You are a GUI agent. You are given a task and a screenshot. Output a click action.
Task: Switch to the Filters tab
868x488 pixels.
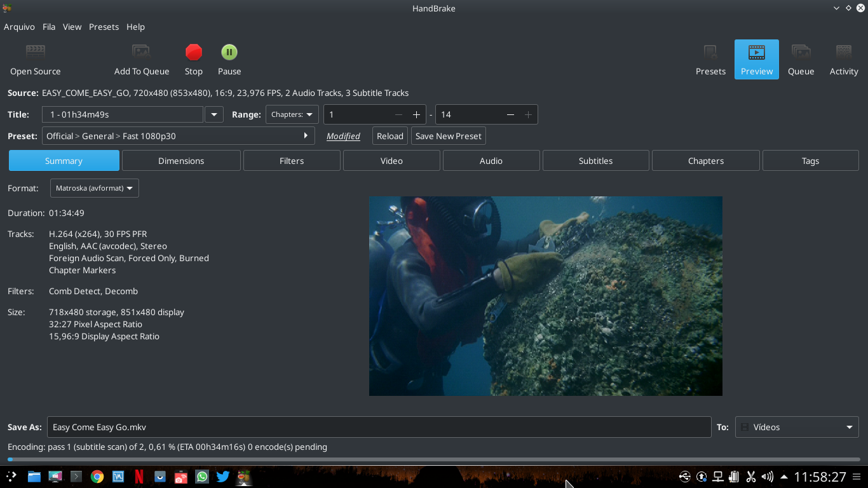tap(292, 161)
